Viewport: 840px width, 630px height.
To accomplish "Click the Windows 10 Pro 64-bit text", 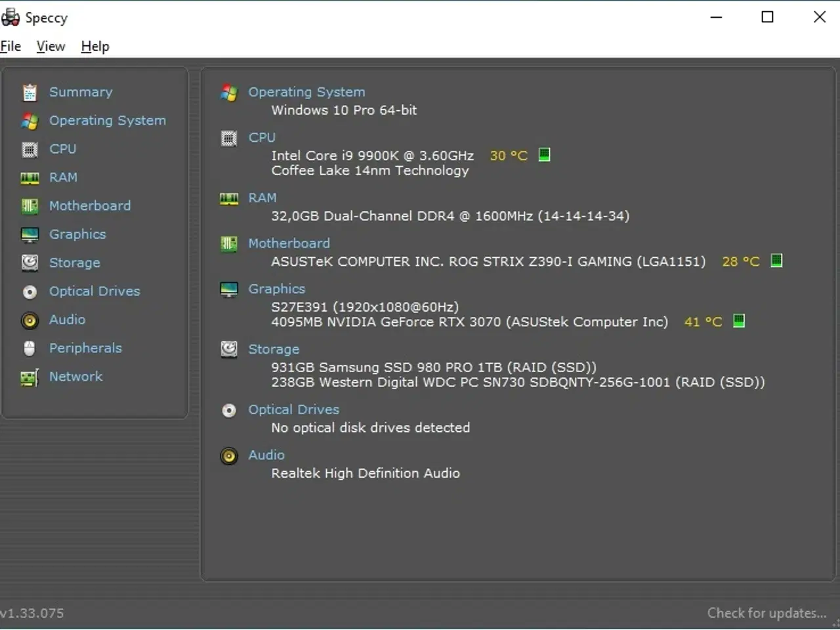I will coord(344,110).
